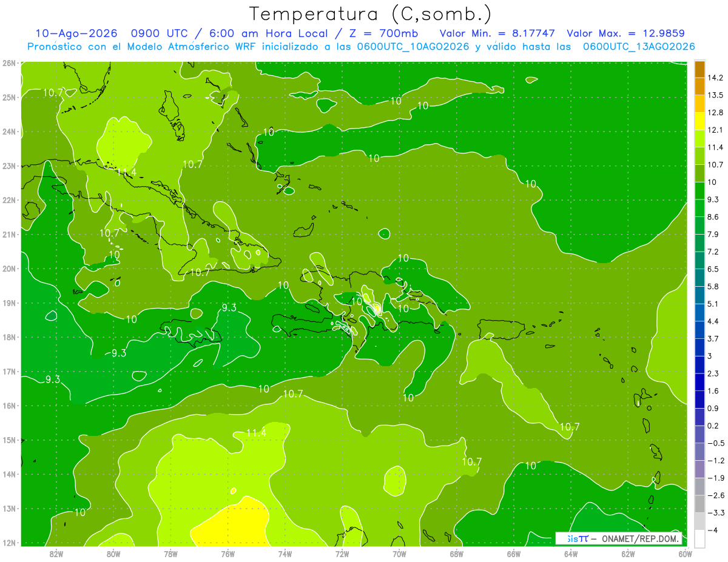Image resolution: width=728 pixels, height=562 pixels.
Task: Click the 26N latitude axis label
Action: 8,63
